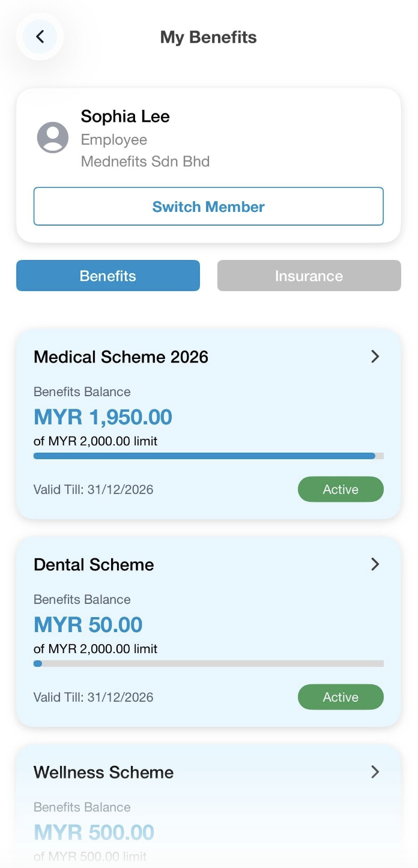Click Mednefits Sdn Bhd company name

tap(145, 161)
